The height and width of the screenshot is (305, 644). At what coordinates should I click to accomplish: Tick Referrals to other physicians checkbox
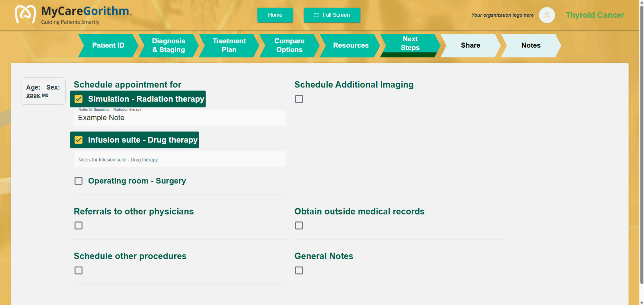(x=78, y=226)
